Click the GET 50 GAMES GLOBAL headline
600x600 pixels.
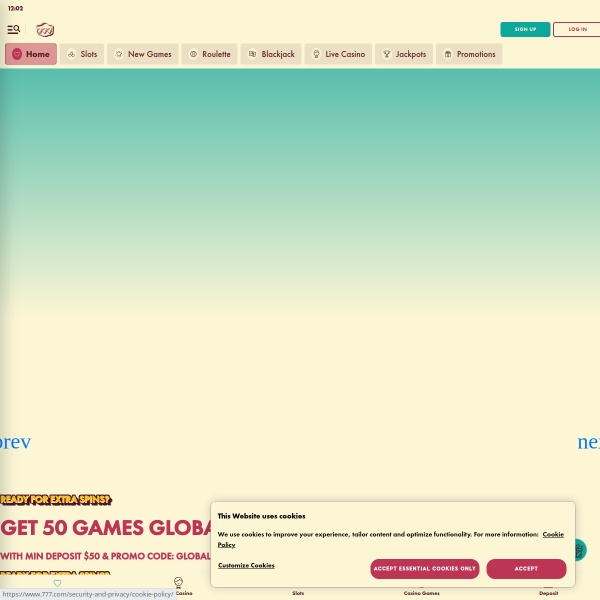[x=106, y=528]
